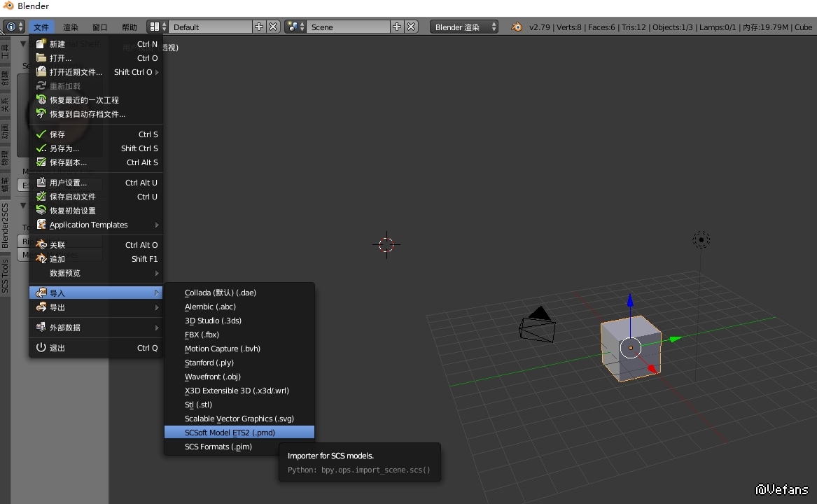
Task: Click the User Preferences icon (用户设置)
Action: coord(41,183)
